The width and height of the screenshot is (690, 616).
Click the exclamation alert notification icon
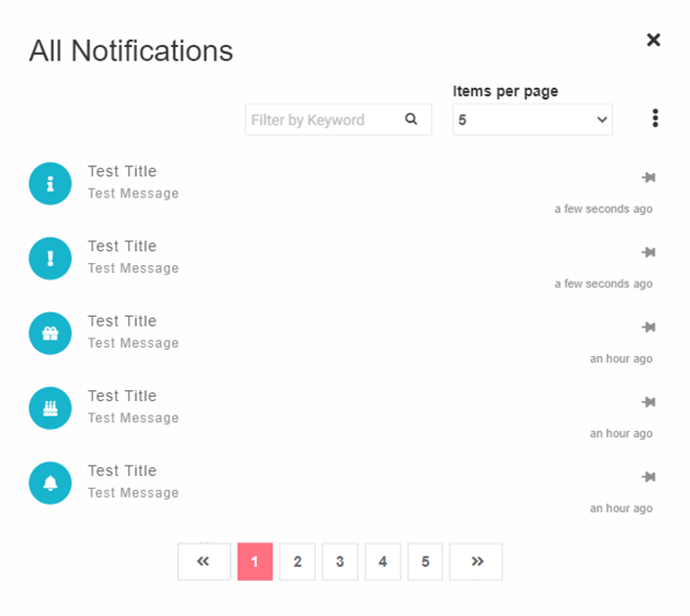click(51, 258)
